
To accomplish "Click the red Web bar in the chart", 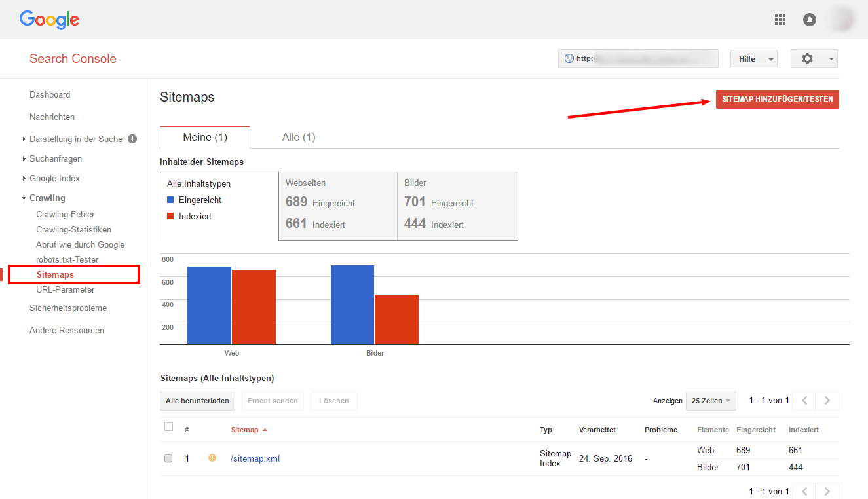I will [254, 307].
